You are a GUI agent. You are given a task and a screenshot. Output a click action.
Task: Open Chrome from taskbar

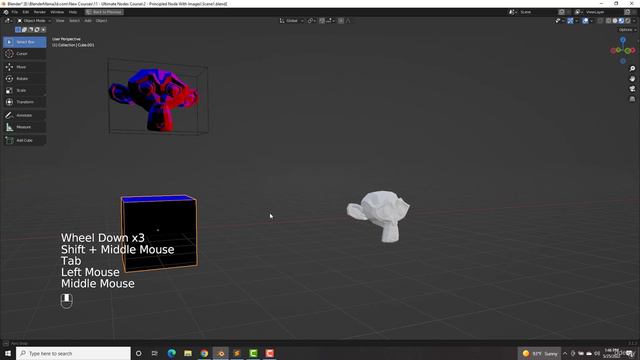click(x=204, y=353)
